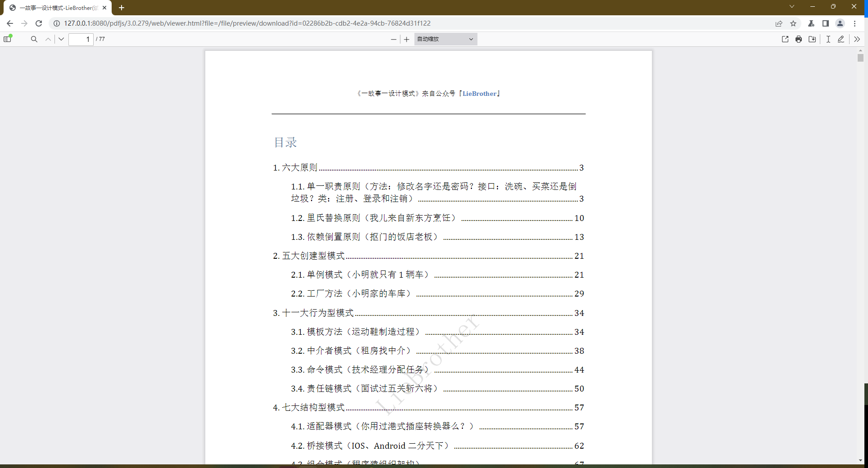The width and height of the screenshot is (868, 468).
Task: Open the find-in-document search
Action: [x=34, y=39]
